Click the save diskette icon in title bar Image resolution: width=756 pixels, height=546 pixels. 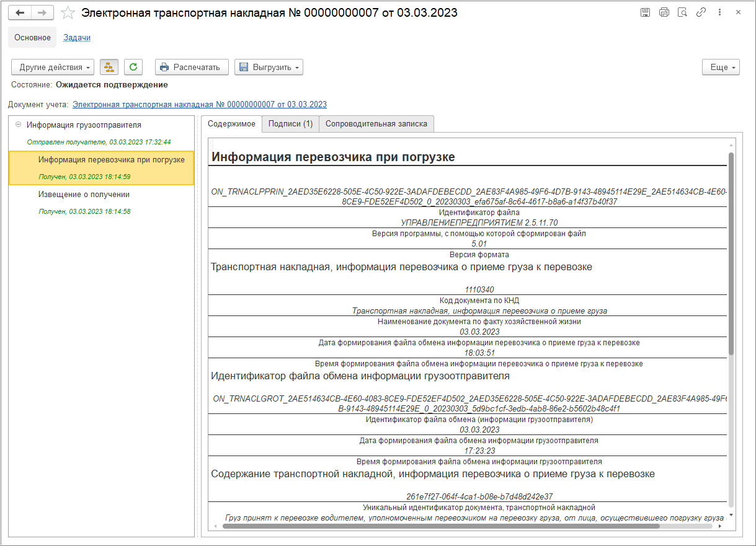(645, 12)
